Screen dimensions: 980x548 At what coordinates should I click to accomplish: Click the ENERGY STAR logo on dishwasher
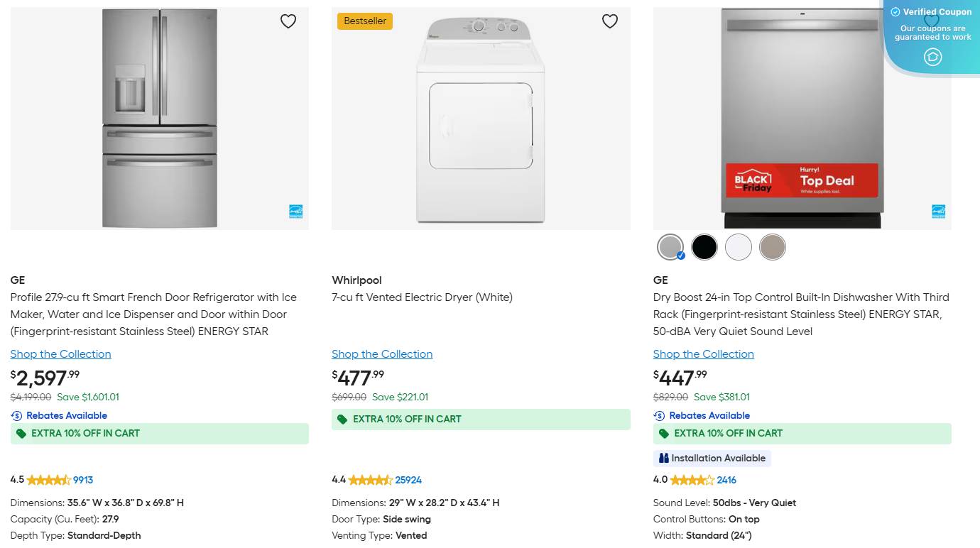[938, 211]
